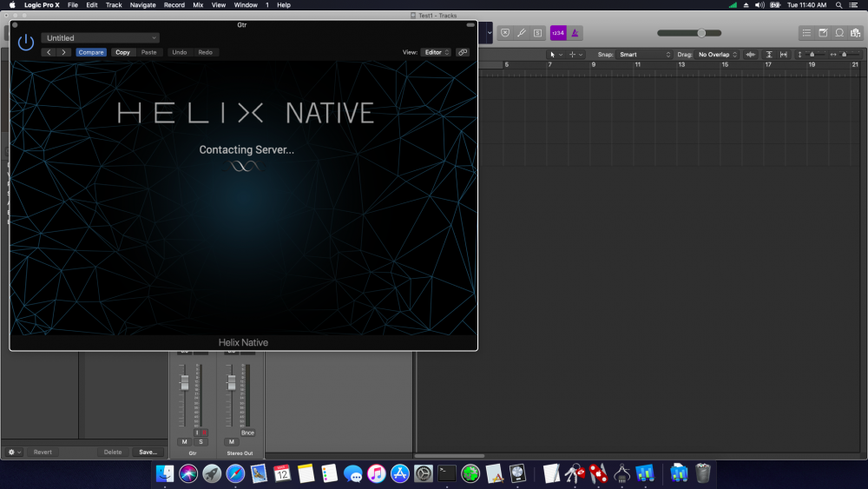
Task: Open the Snap Smart dropdown
Action: pos(644,54)
